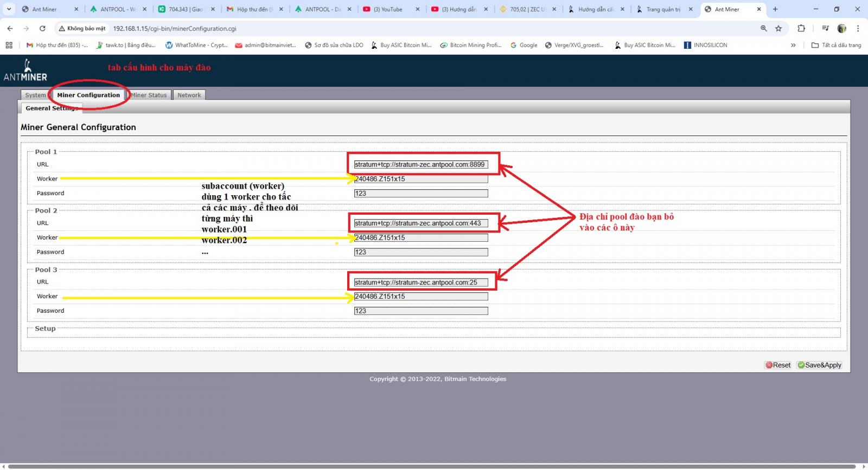Click the horizontal scrollbar at bottom
This screenshot has height=470, width=868.
click(x=432, y=466)
